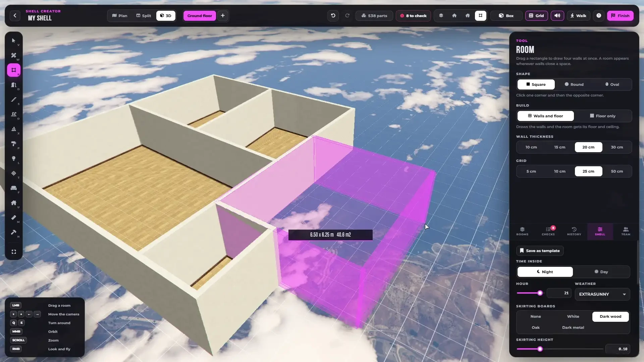Image resolution: width=644 pixels, height=362 pixels.
Task: Click the hour value field showing 21
Action: click(x=559, y=293)
